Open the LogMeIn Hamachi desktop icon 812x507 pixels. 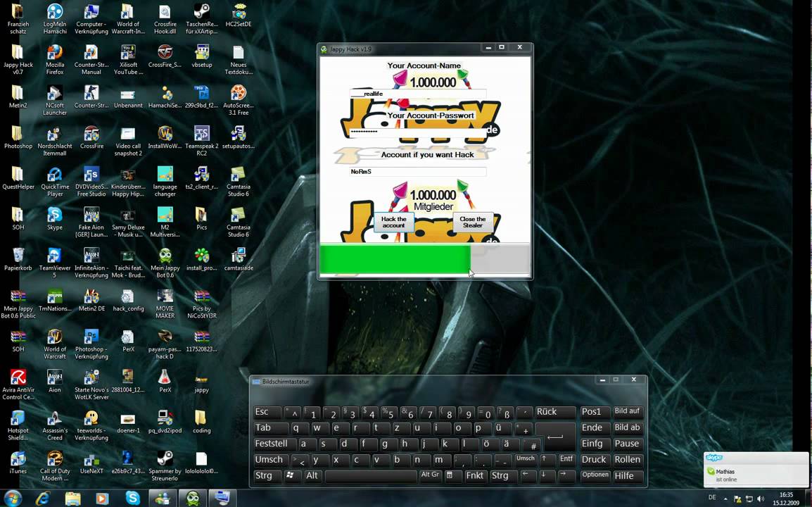coord(55,19)
